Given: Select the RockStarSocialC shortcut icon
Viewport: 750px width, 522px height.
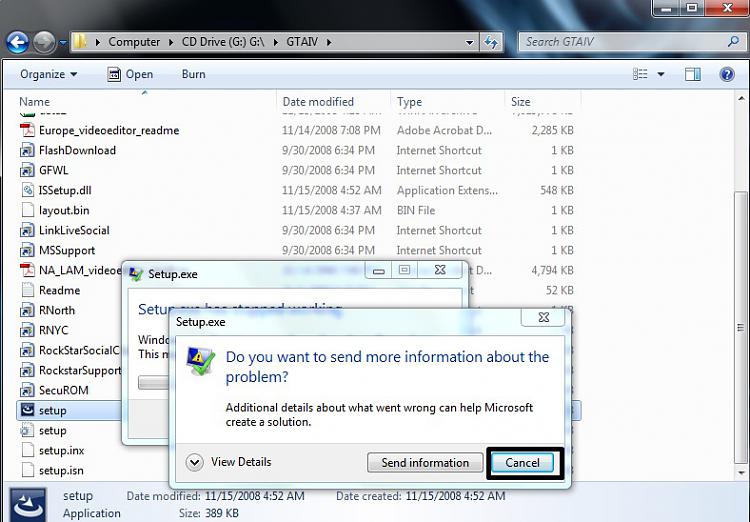Looking at the screenshot, I should (x=28, y=350).
